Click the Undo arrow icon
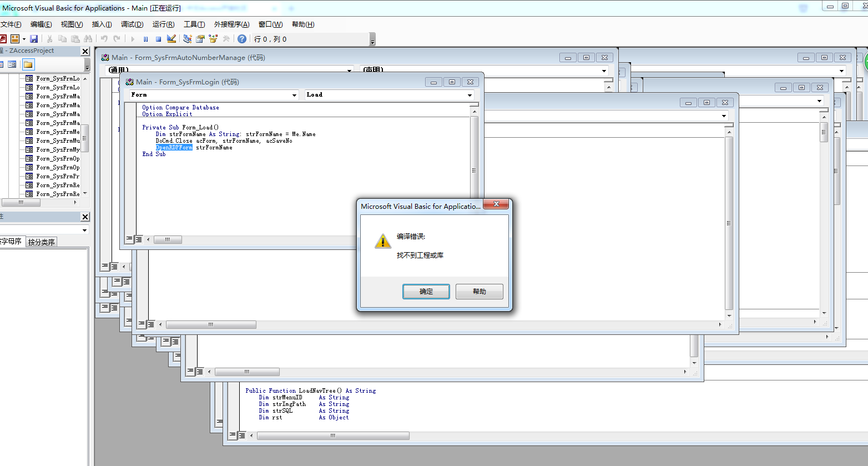 pyautogui.click(x=104, y=39)
